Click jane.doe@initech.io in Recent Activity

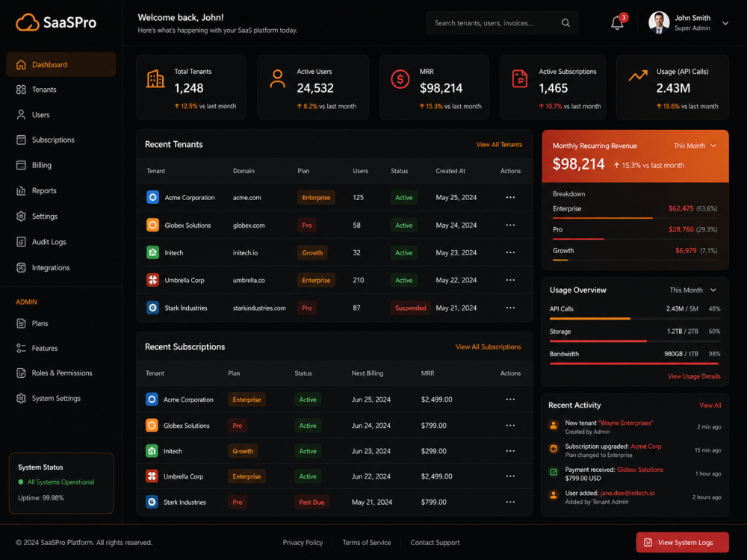(627, 493)
